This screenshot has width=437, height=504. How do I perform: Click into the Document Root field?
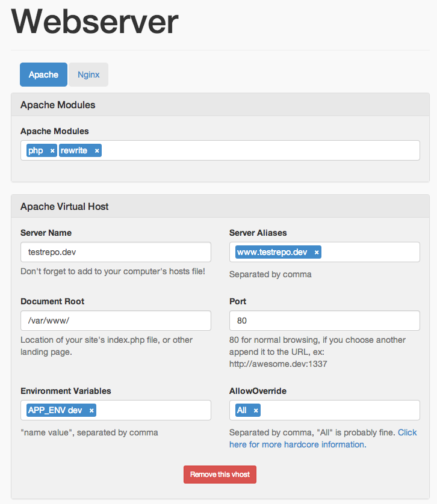(x=116, y=321)
